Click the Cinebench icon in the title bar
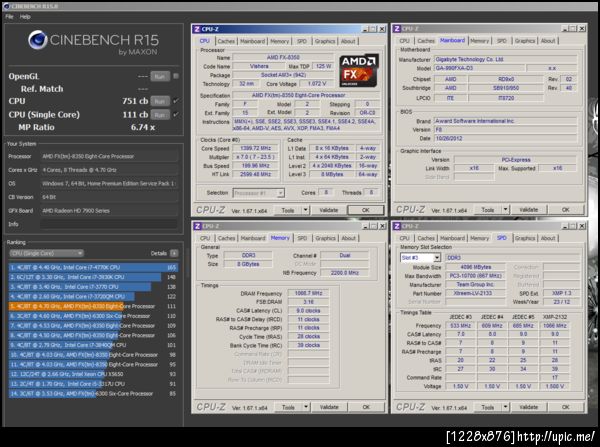 (x=6, y=6)
